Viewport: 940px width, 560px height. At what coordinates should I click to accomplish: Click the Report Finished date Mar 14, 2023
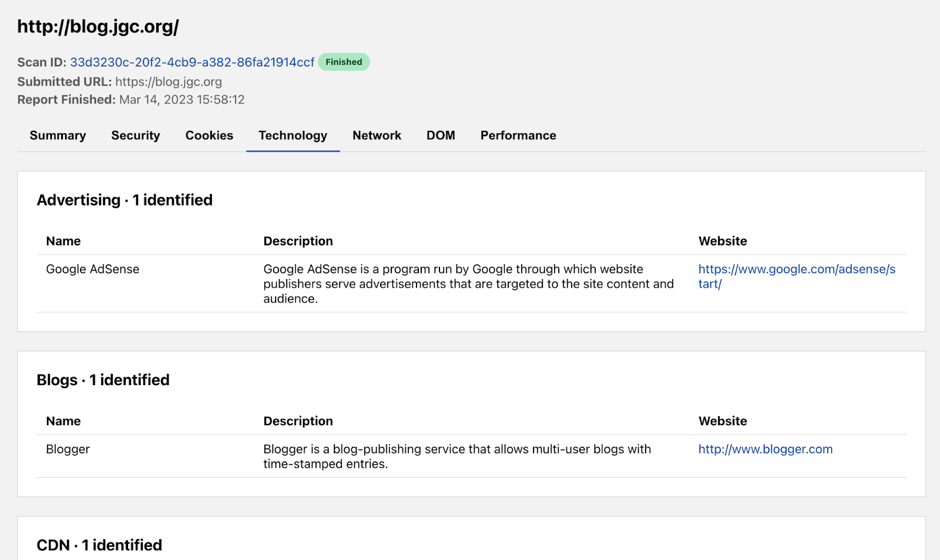coord(182,100)
